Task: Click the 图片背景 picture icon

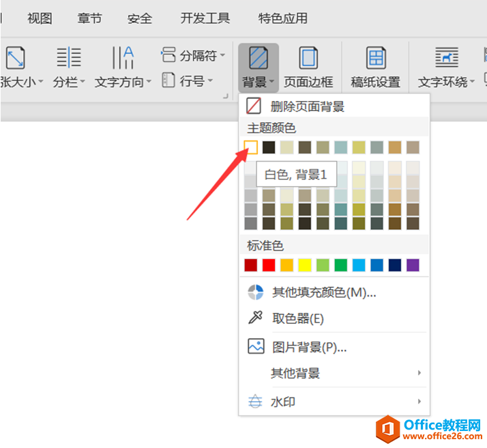Action: tap(256, 346)
